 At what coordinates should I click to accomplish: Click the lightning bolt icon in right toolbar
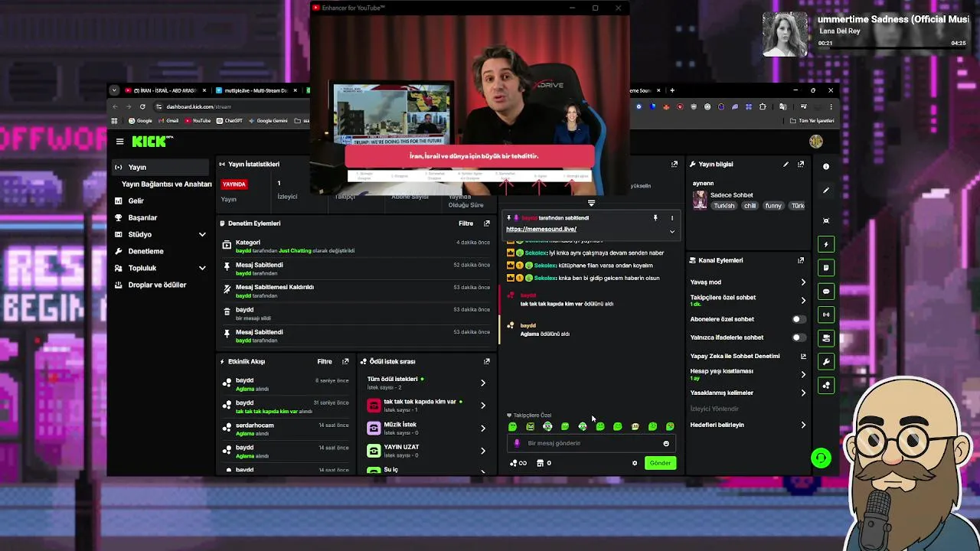[826, 244]
